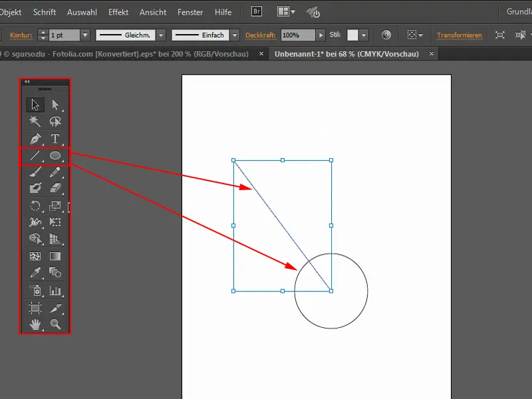Collapse the tools panel double-arrow
This screenshot has width=532, height=399.
[27, 81]
